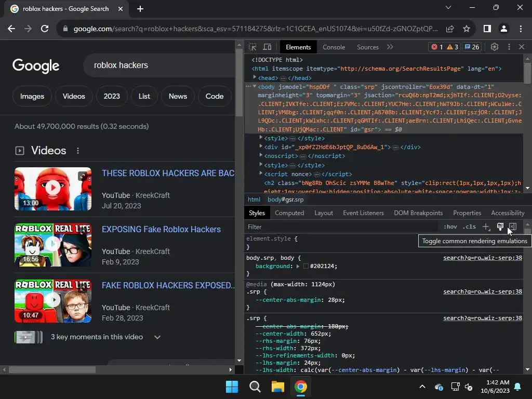532x399 pixels.
Task: Open Videos section more options
Action: (x=78, y=151)
